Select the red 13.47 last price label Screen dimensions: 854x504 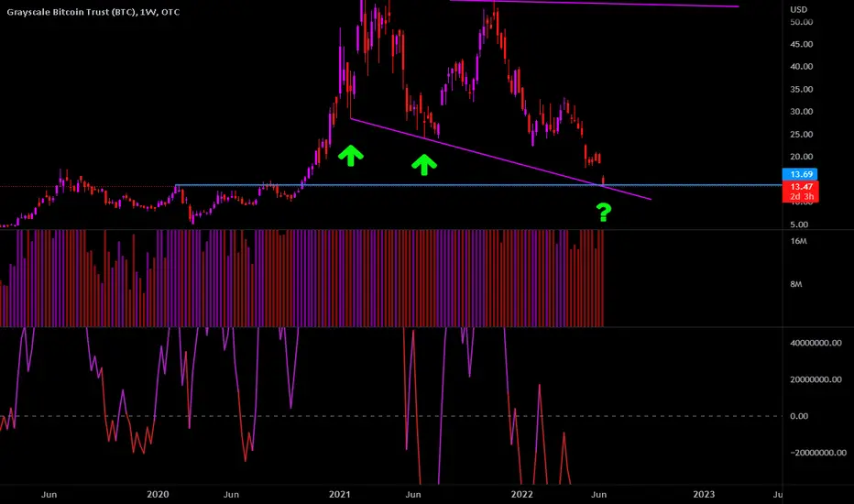(801, 186)
